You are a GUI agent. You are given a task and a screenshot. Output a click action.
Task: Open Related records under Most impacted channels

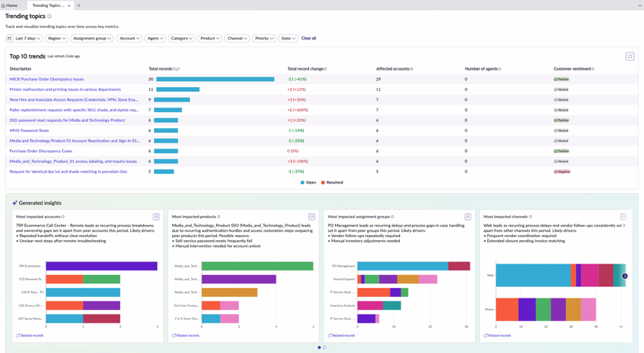pos(497,336)
